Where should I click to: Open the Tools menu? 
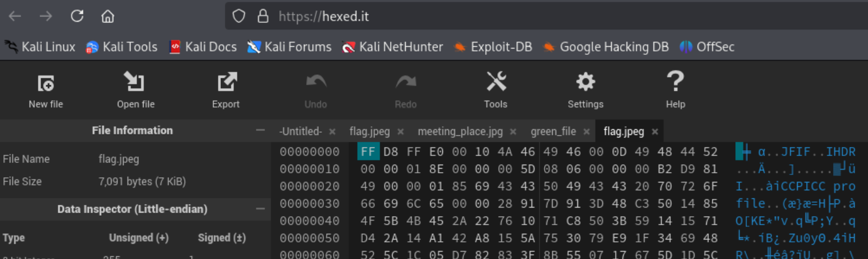click(x=496, y=91)
